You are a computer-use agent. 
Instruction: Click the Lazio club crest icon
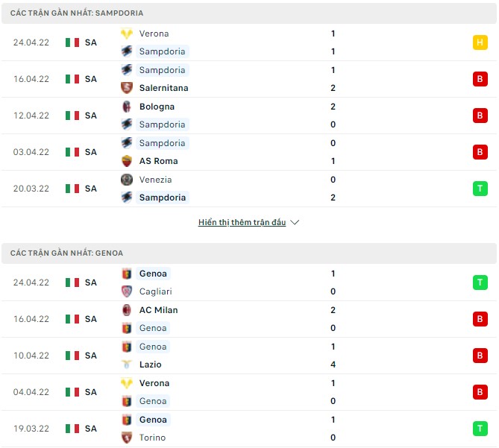tap(127, 365)
